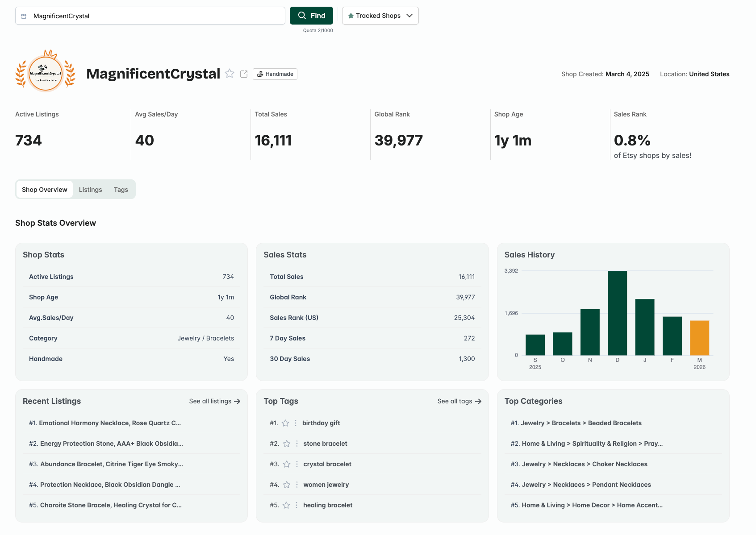Viewport: 756px width, 535px height.
Task: Open the options menu for stone bracelet tag
Action: 297,444
